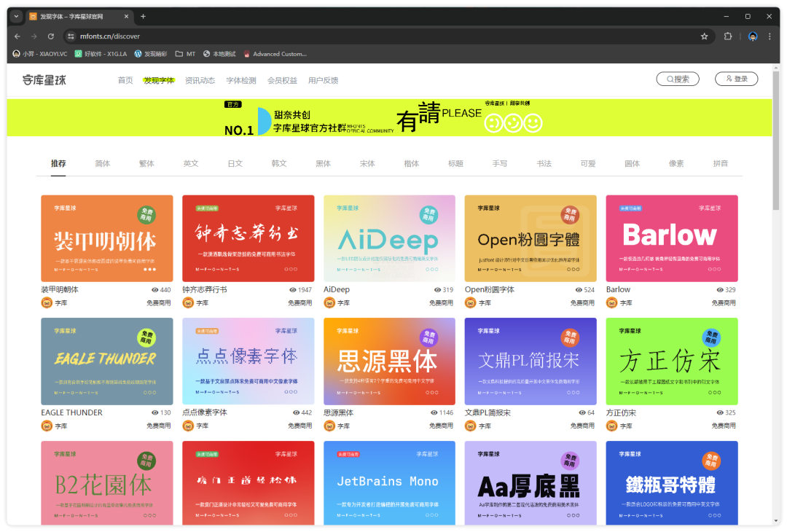Select the 像素 category tab
Screen dimensions: 787x532
coord(676,164)
